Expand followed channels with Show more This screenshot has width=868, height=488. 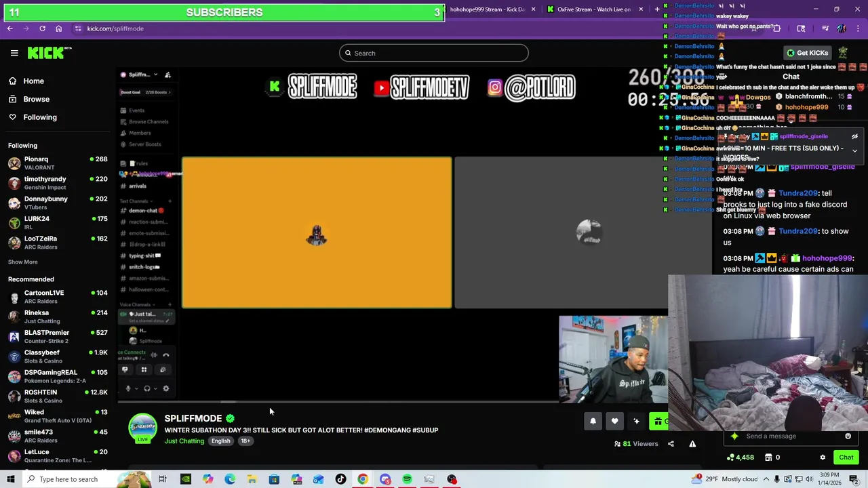(x=23, y=262)
